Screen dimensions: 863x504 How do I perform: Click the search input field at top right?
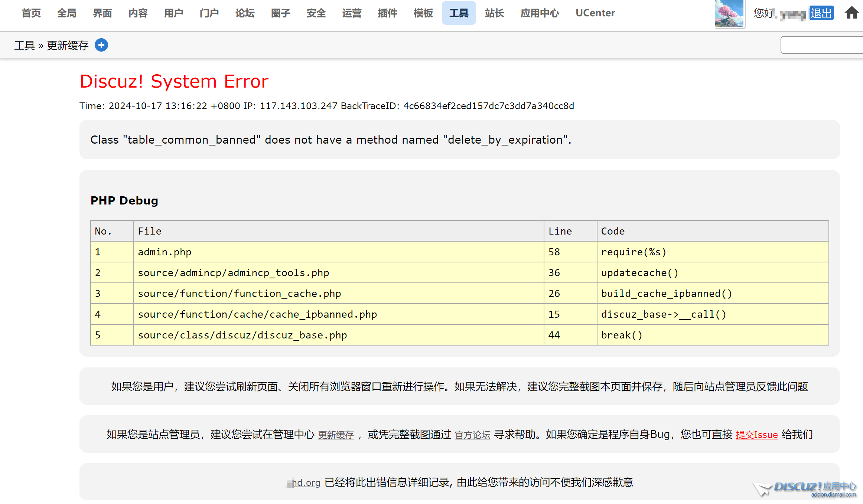tap(822, 45)
